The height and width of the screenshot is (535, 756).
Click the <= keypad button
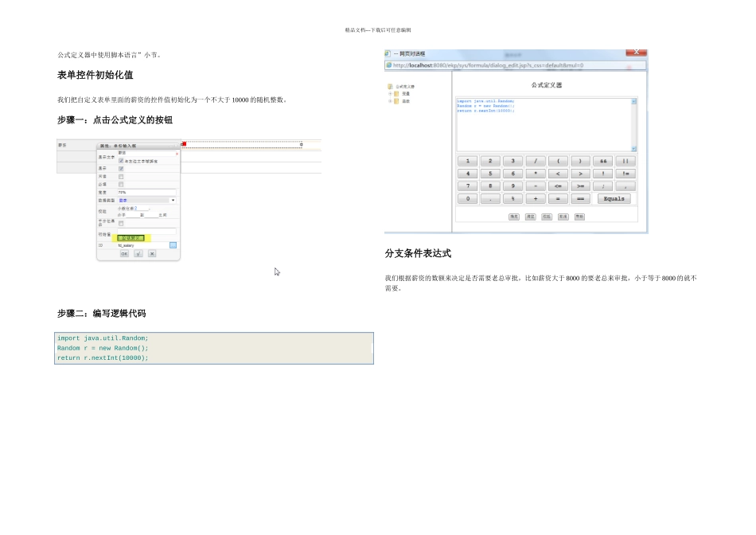pyautogui.click(x=559, y=186)
